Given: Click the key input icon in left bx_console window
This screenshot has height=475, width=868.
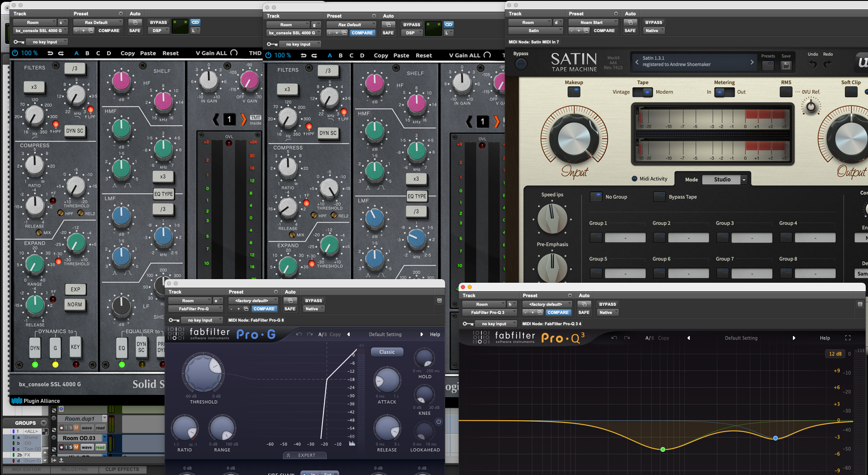Looking at the screenshot, I should (19, 42).
